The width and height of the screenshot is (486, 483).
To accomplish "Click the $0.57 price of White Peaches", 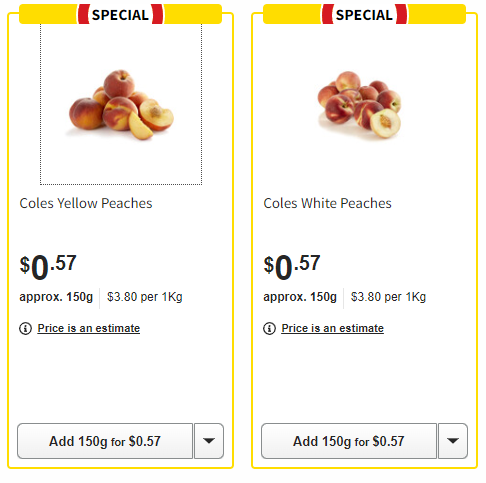I will tap(292, 267).
